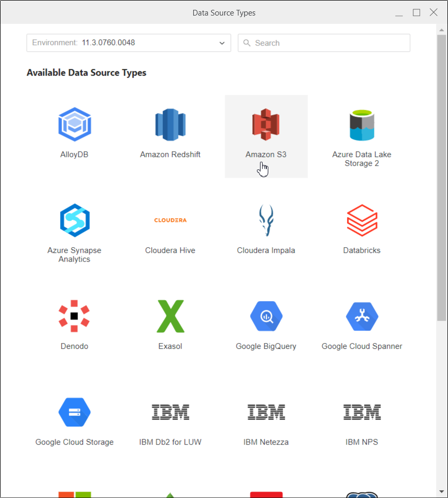Maximize the Data Source Types window
This screenshot has width=448, height=498.
pos(416,12)
